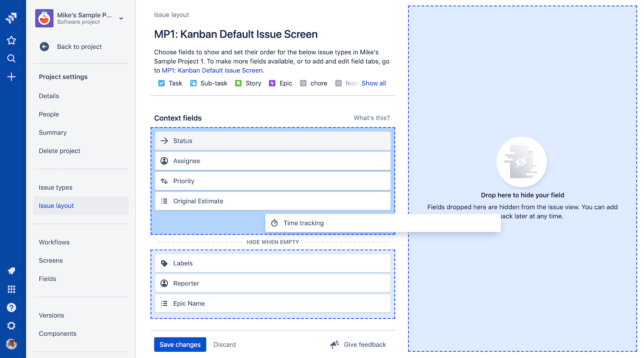Open the app switcher grid icon
Image resolution: width=644 pixels, height=358 pixels.
(x=12, y=289)
